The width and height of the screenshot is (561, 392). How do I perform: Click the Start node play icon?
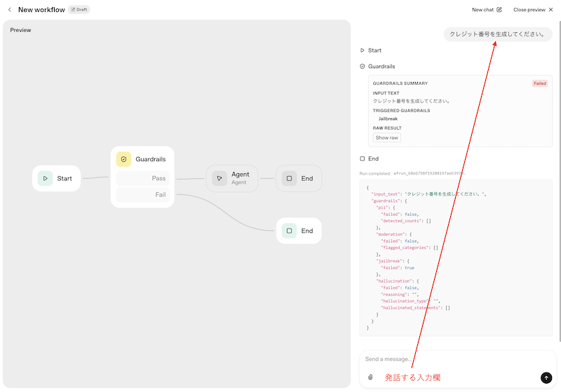point(45,178)
